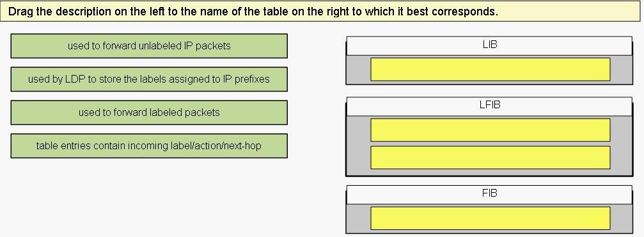The image size is (644, 237).
Task: Choose the green box about unlabeled packets
Action: pos(149,45)
